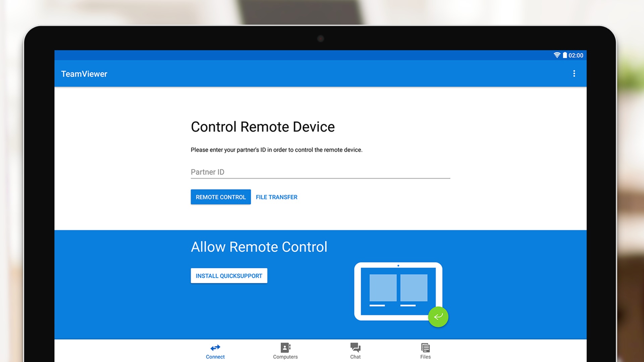The width and height of the screenshot is (644, 362).
Task: Click the INSTALL QUICKSUPPORT button
Action: 229,276
